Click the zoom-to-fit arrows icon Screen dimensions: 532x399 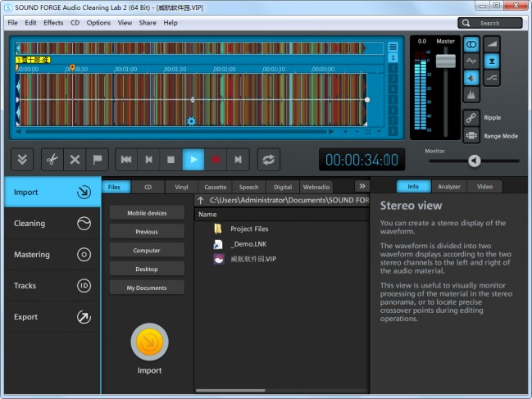(368, 132)
